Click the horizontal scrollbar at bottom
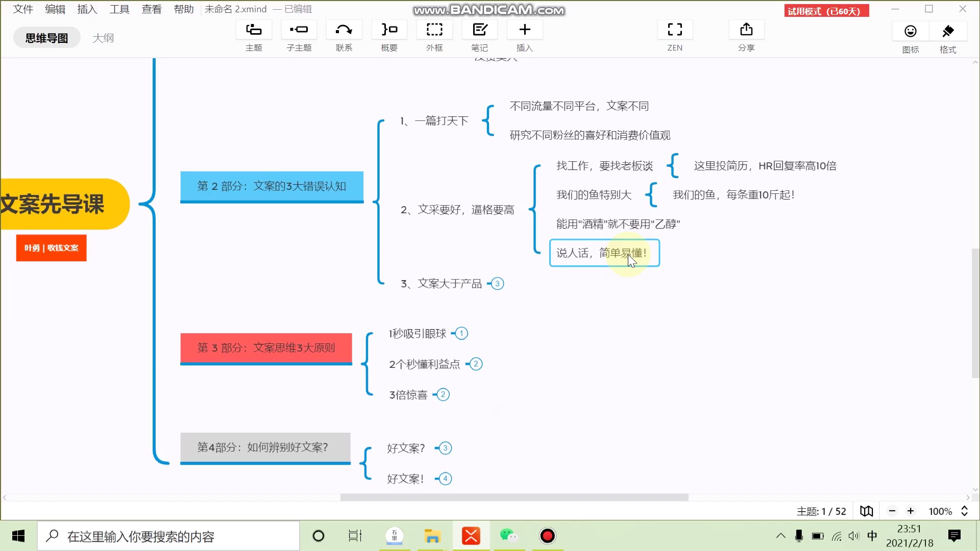The height and width of the screenshot is (551, 980). point(514,497)
